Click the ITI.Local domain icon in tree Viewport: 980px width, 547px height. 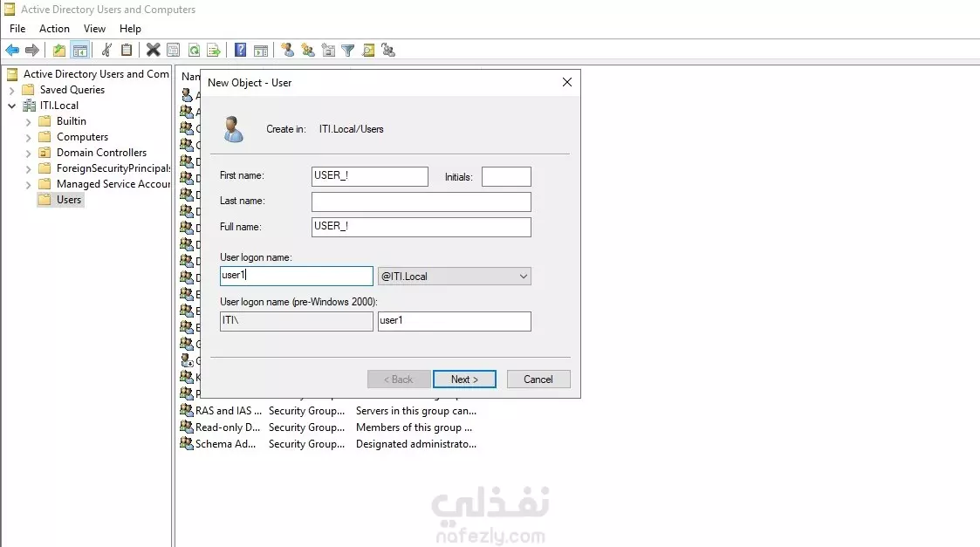click(x=29, y=105)
